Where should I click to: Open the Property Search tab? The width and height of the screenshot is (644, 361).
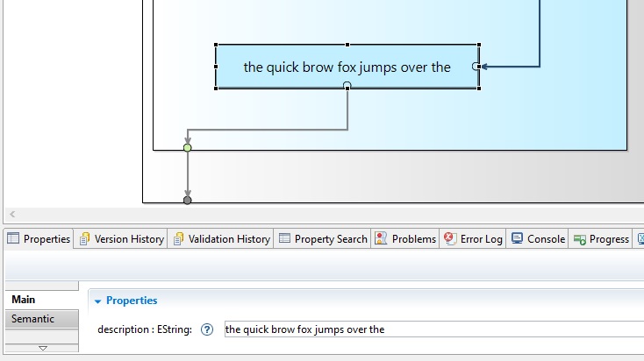(x=323, y=238)
